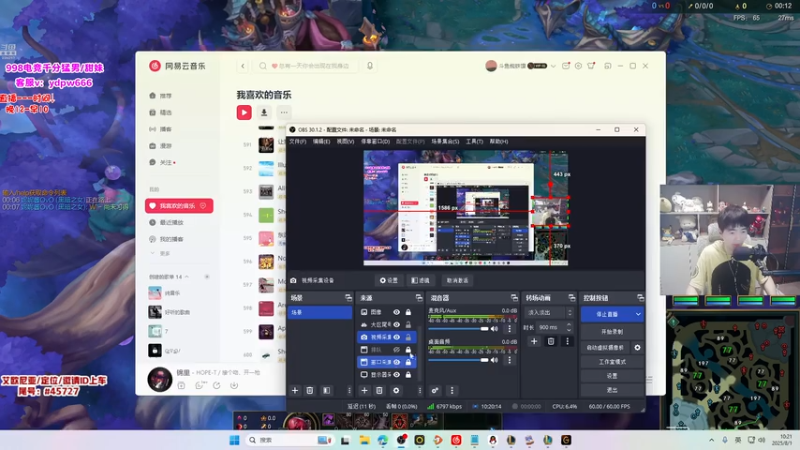Open NetEase Music settings icon
Viewport: 800px width, 450px height.
point(578,66)
